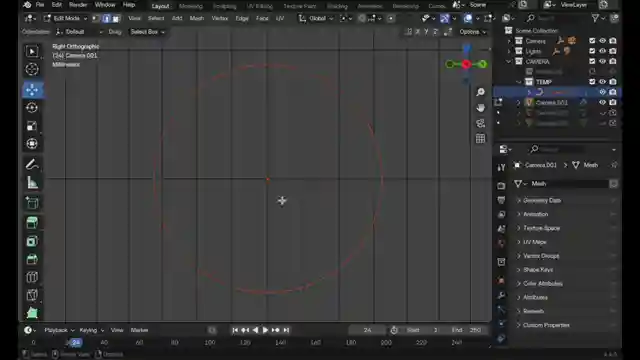This screenshot has width=640, height=360.
Task: Open the timeline Marker menu
Action: pos(139,330)
